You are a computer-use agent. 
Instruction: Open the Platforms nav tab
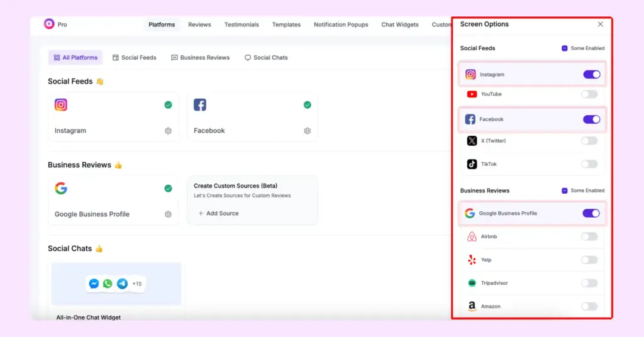click(x=162, y=25)
